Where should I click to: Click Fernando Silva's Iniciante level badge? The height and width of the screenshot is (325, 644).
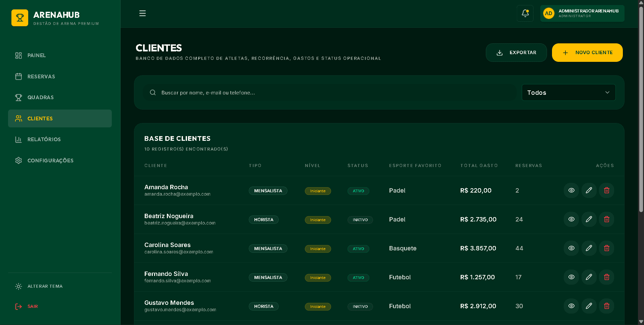318,278
